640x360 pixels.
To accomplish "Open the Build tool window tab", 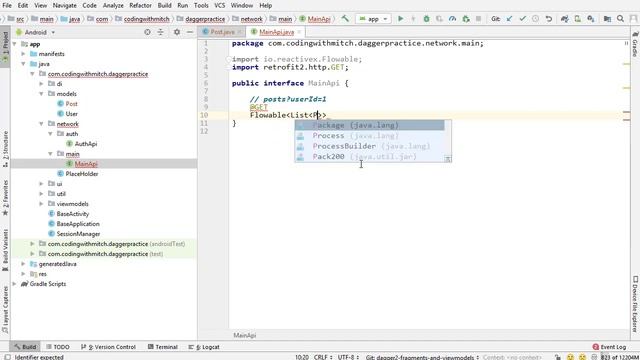I will point(25,347).
